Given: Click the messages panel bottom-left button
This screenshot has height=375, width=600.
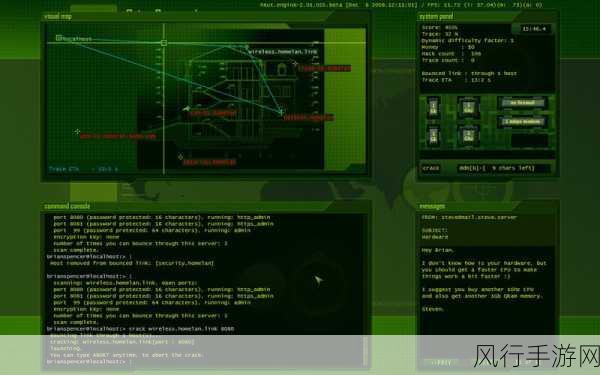Looking at the screenshot, I should [x=441, y=362].
